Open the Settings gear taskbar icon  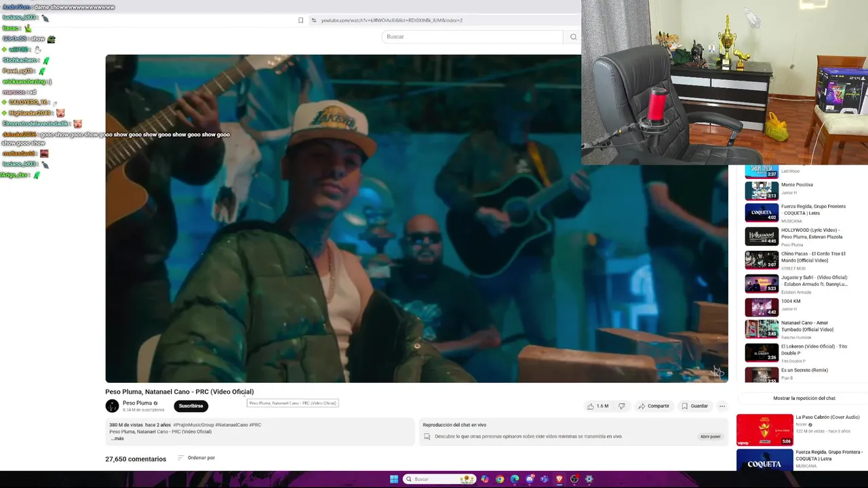[x=589, y=479]
